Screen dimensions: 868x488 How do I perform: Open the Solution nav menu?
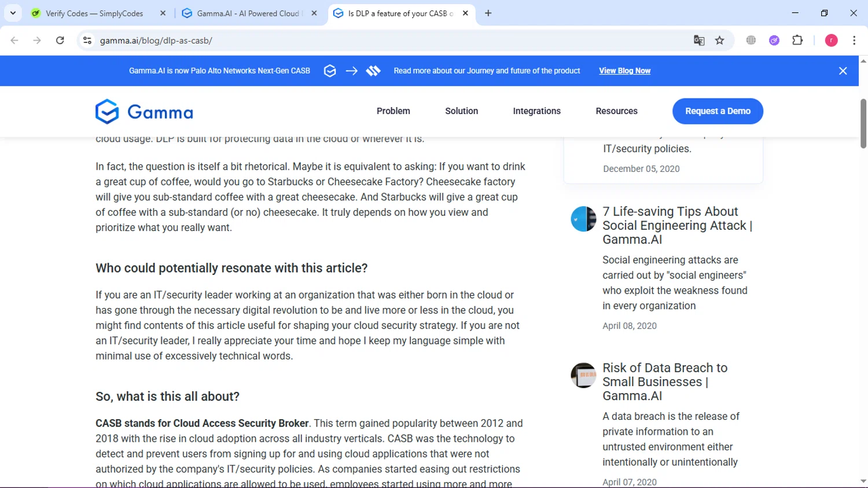462,111
